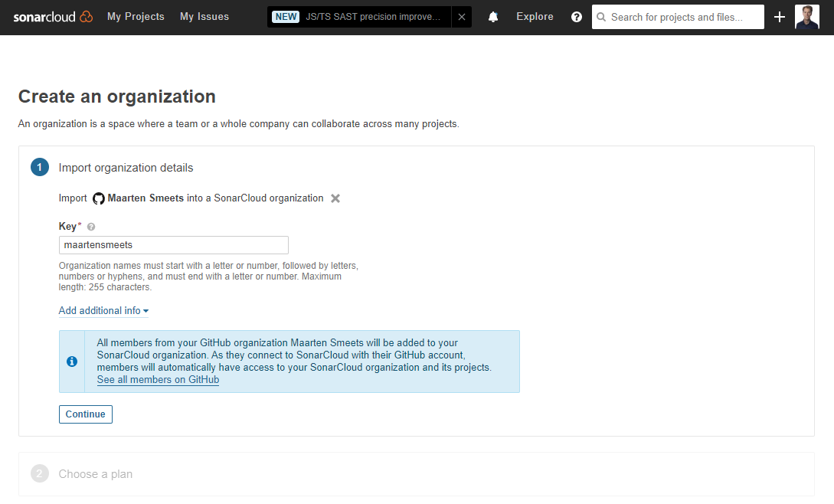Click the info icon in the blue notice
The height and width of the screenshot is (504, 834).
(x=72, y=362)
